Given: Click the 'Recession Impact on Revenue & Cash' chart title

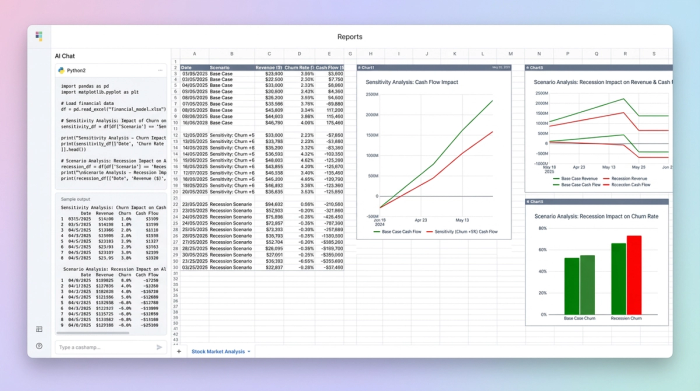Looking at the screenshot, I should point(603,82).
